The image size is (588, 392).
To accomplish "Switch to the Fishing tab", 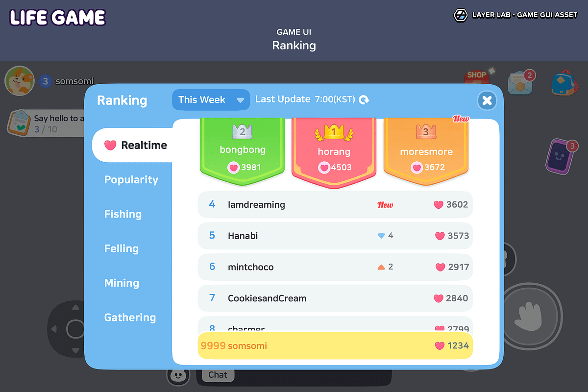I will pyautogui.click(x=123, y=214).
